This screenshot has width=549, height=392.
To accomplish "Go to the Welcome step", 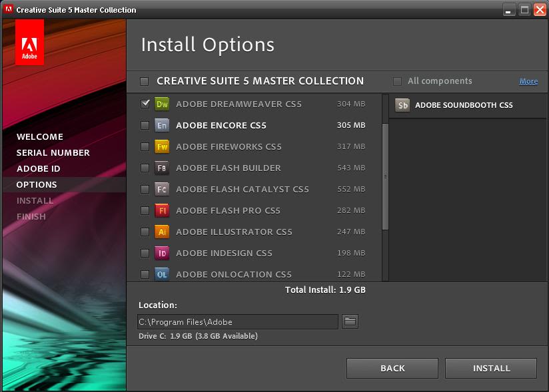I will 39,136.
